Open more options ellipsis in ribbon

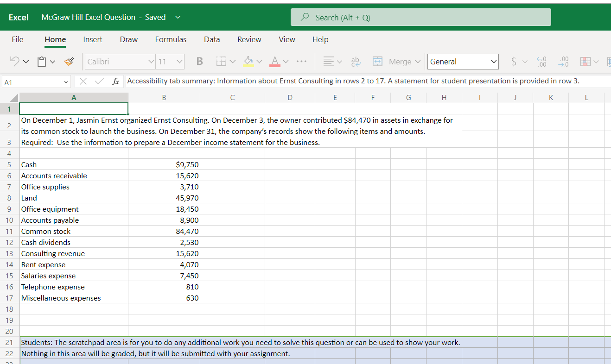[300, 62]
